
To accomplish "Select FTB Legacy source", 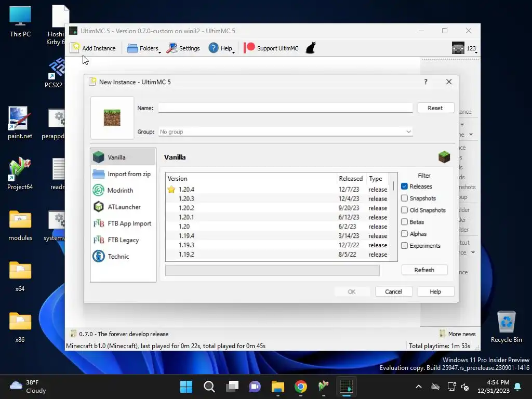I will click(x=123, y=240).
